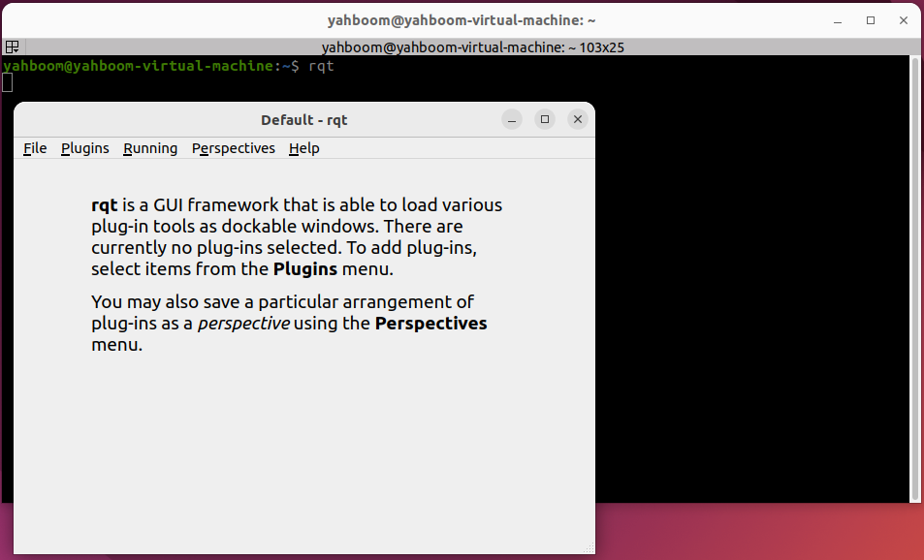Open the Plugins menu

pos(84,148)
